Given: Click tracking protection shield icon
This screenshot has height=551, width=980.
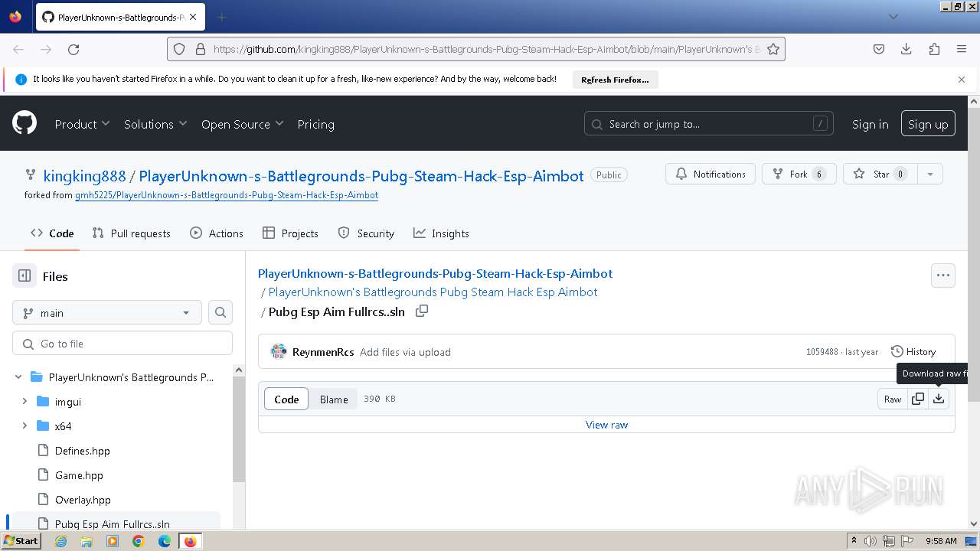Looking at the screenshot, I should pyautogui.click(x=179, y=49).
